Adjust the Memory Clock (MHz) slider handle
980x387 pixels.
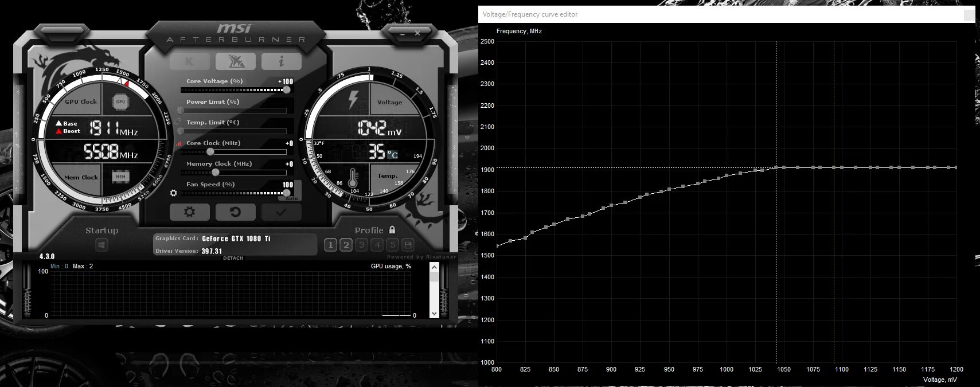(x=216, y=172)
